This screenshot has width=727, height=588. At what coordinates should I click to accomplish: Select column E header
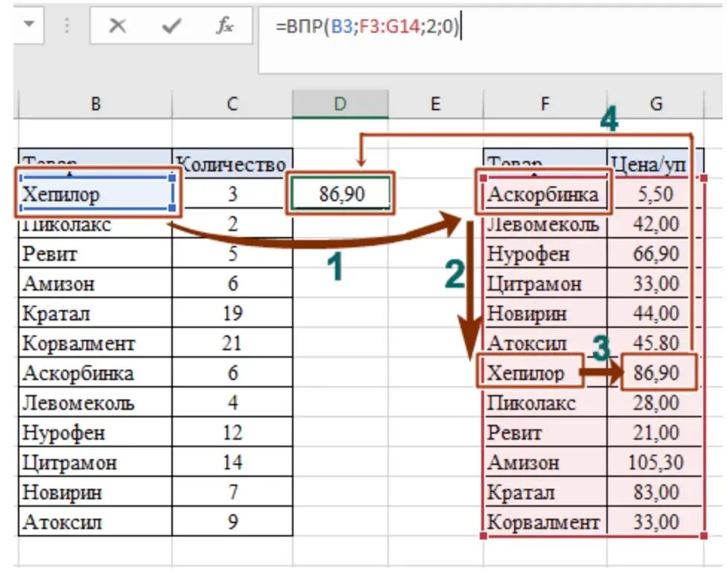pos(435,104)
